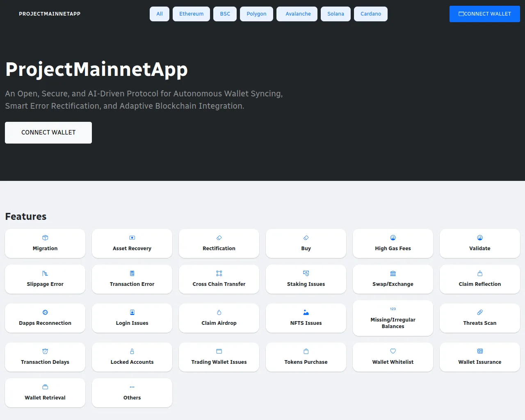The image size is (525, 420).
Task: Click the Staking Issues icon
Action: coord(306,274)
